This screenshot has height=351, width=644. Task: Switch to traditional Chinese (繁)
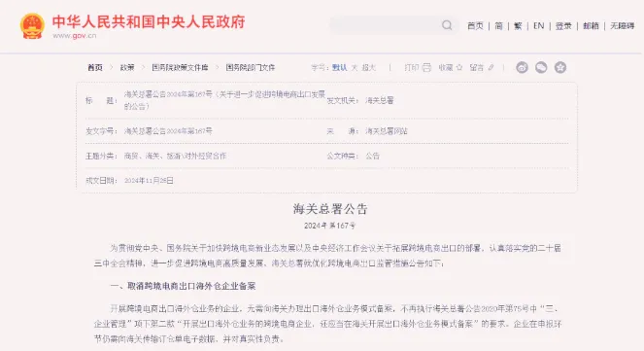pyautogui.click(x=518, y=26)
